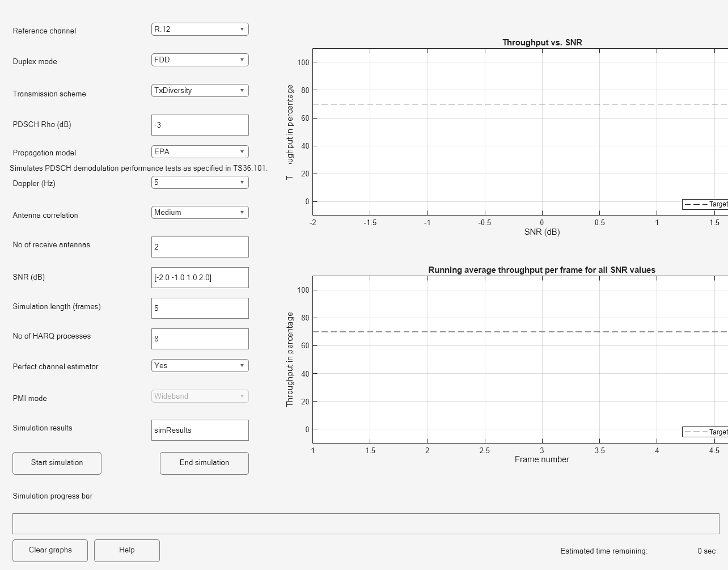728x570 pixels.
Task: Select the PDSCH Rho (dB) input field
Action: coord(200,125)
